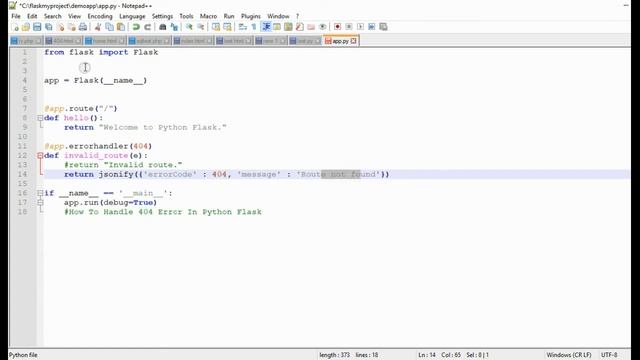Toggle file monitoring eye icon

(x=322, y=27)
